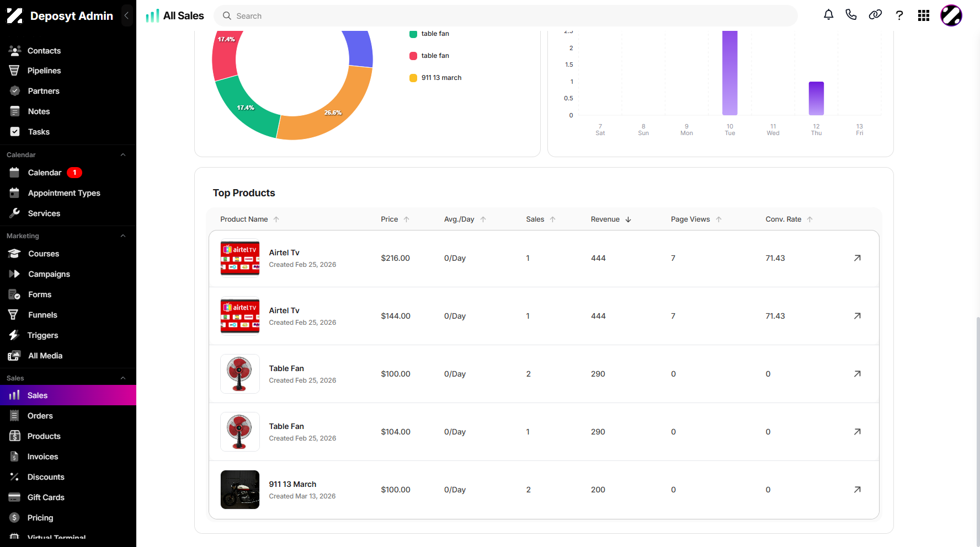This screenshot has width=980, height=547.
Task: Click the search magnifier icon
Action: [227, 16]
